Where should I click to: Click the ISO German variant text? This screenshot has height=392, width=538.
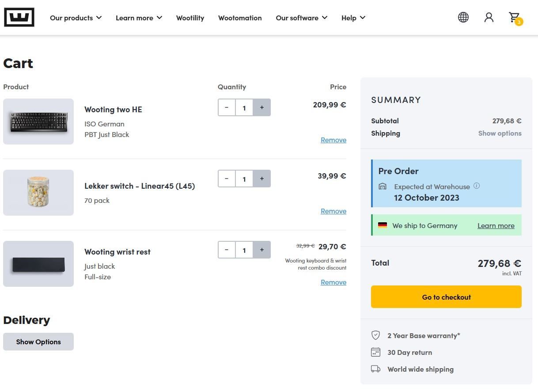104,124
